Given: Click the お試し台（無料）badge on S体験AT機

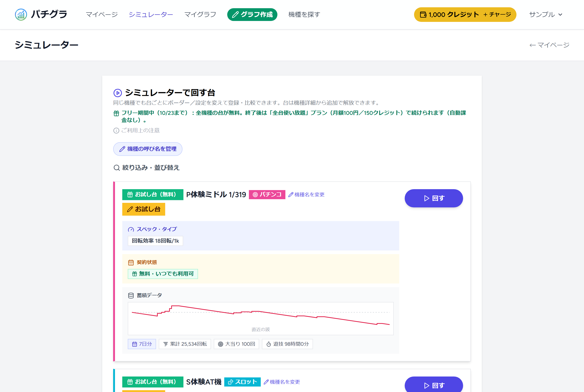Looking at the screenshot, I should (x=153, y=382).
